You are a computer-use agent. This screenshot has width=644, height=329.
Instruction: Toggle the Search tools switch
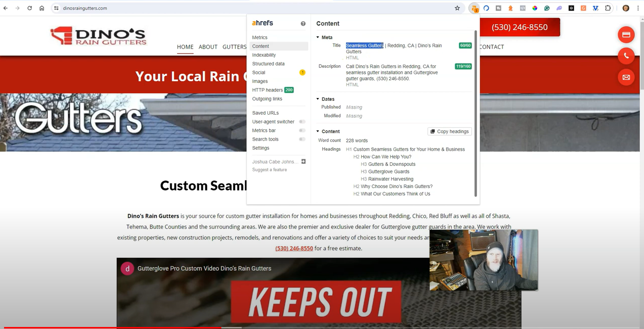tap(302, 139)
